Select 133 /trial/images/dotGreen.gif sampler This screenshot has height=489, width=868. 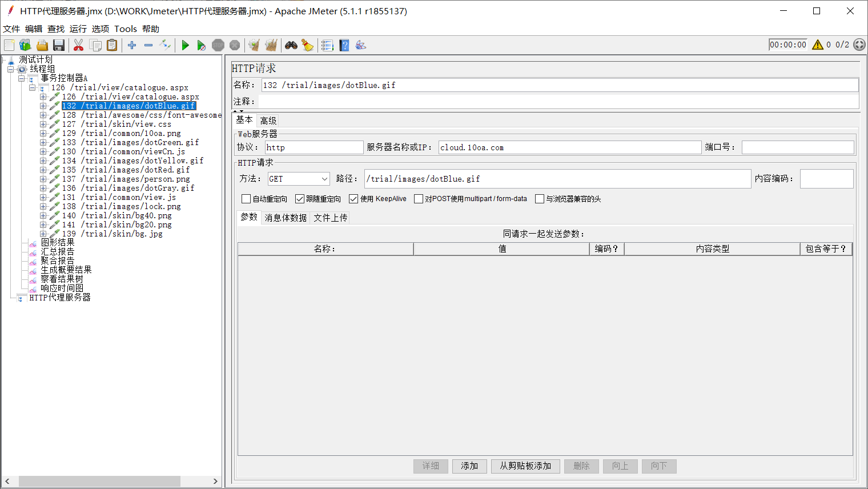[131, 142]
